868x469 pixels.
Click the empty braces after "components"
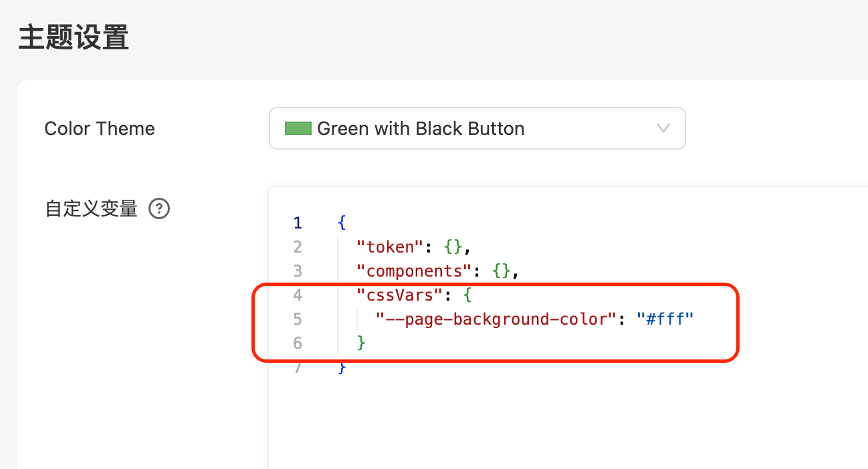(x=502, y=271)
